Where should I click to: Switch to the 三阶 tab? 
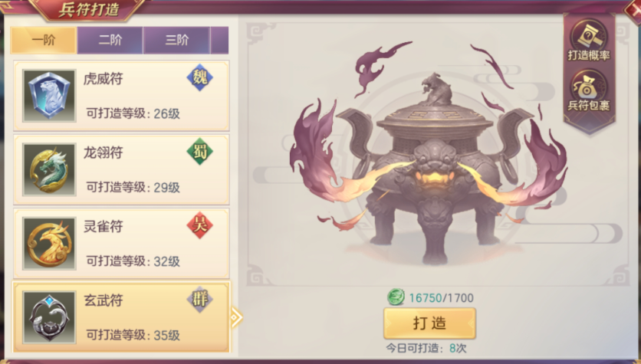click(x=176, y=40)
